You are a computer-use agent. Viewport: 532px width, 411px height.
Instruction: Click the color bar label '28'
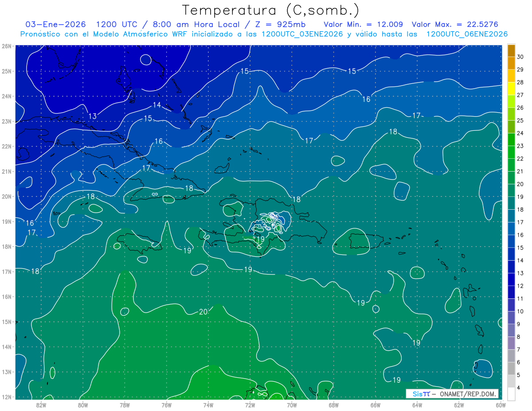point(520,82)
